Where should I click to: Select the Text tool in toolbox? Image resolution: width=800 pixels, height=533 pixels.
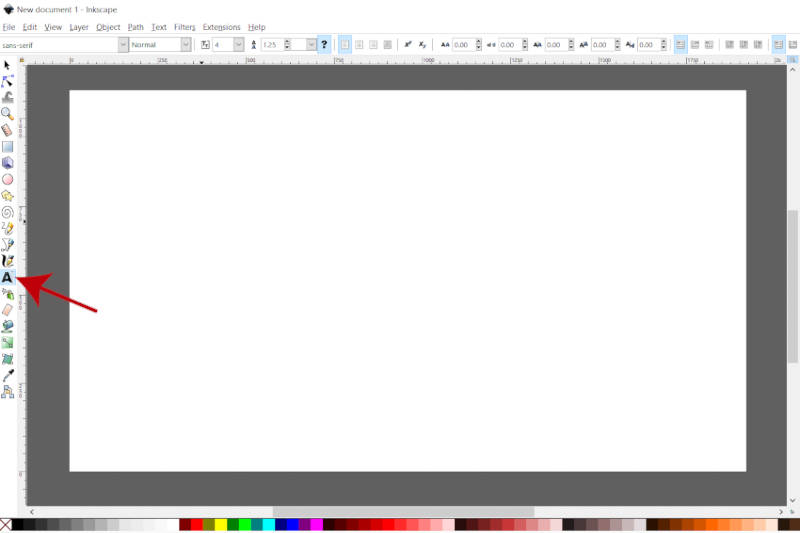[7, 277]
